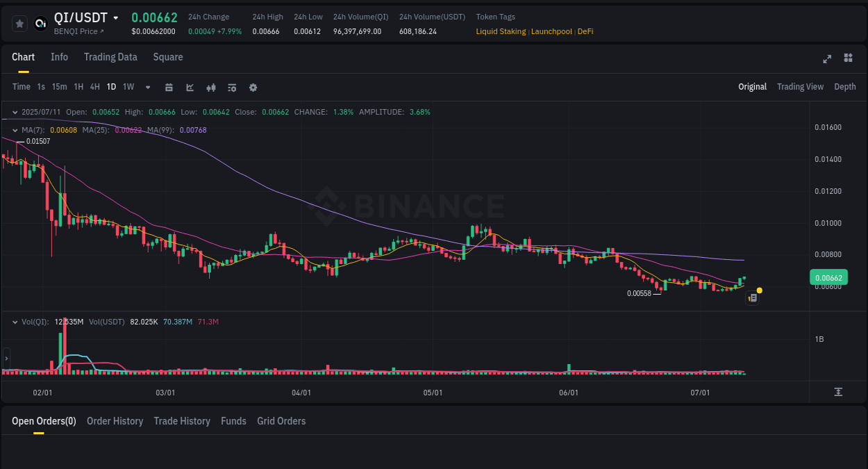
Task: Select the 4H timeframe
Action: point(94,87)
